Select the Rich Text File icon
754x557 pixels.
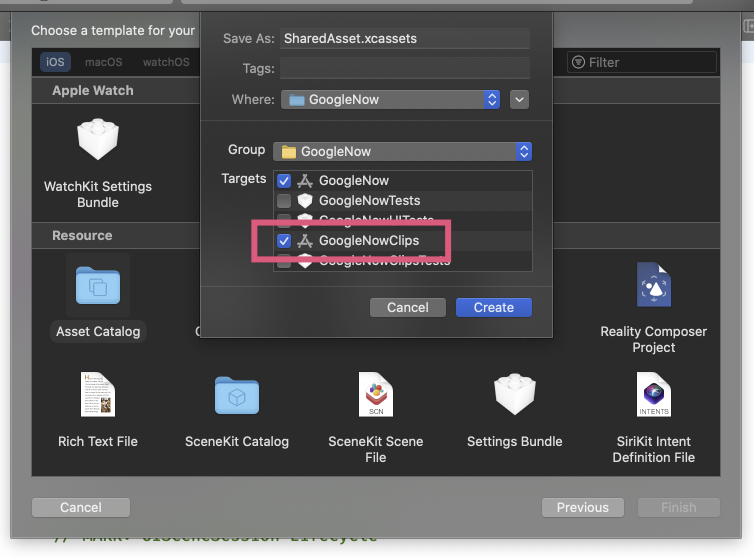click(x=98, y=394)
